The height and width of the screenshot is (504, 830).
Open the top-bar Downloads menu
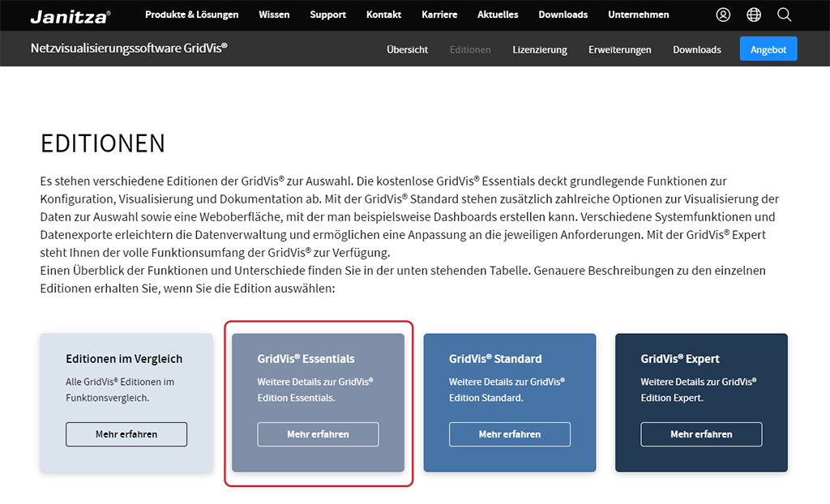(x=563, y=15)
